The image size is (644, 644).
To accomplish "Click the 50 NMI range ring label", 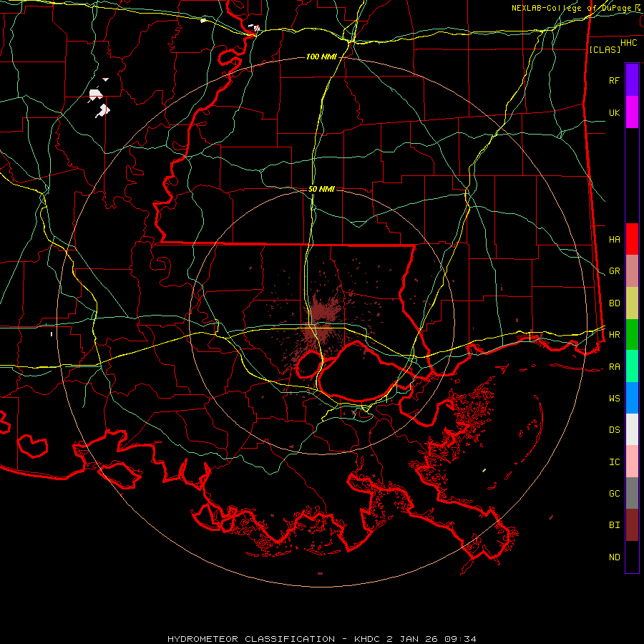I will click(321, 189).
